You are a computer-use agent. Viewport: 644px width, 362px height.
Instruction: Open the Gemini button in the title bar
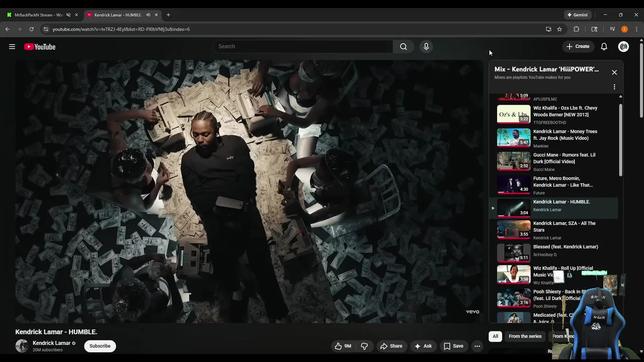pos(578,15)
